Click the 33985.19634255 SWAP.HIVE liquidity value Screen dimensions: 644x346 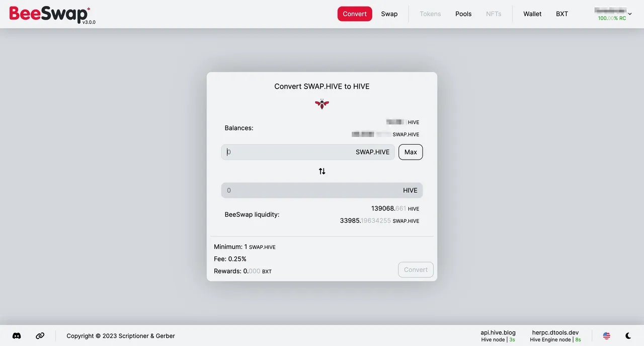pyautogui.click(x=379, y=221)
